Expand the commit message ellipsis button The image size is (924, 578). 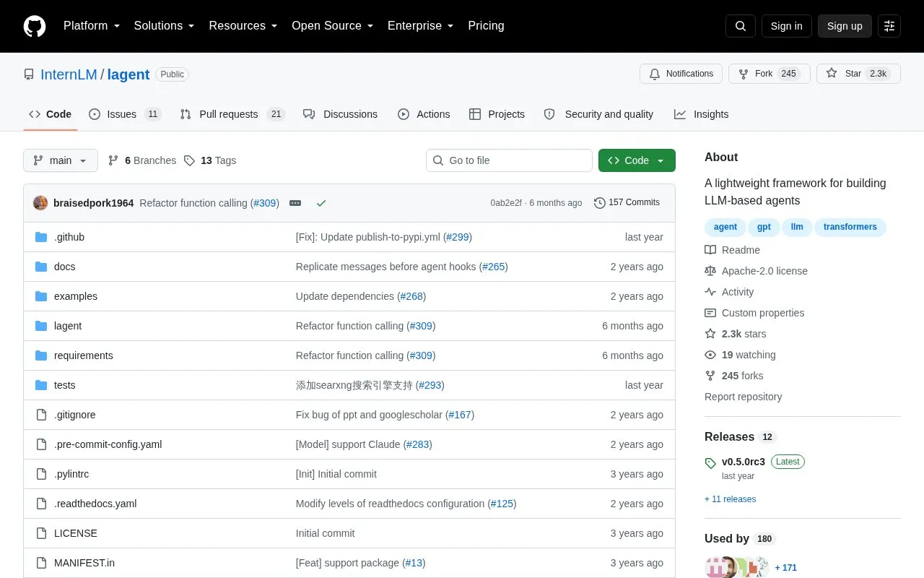click(295, 203)
